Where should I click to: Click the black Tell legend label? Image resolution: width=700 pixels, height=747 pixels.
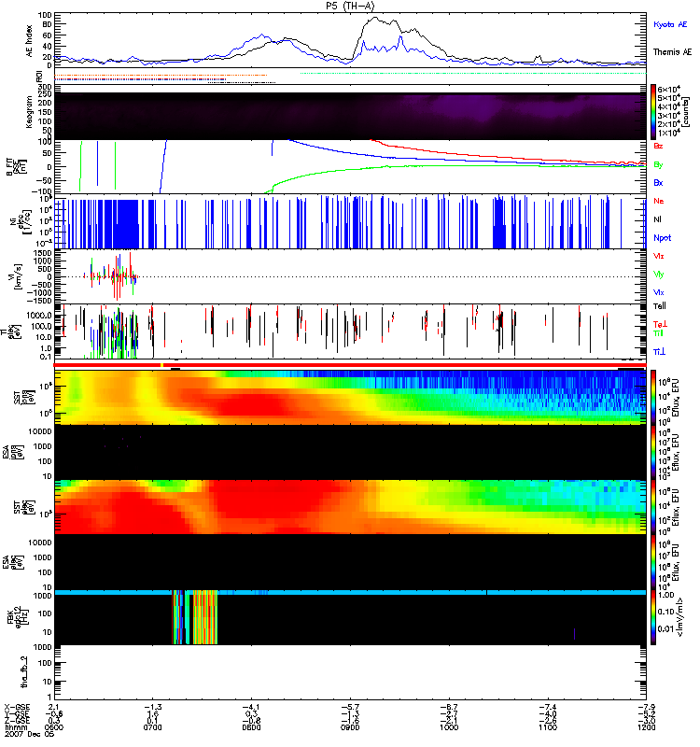[x=660, y=306]
